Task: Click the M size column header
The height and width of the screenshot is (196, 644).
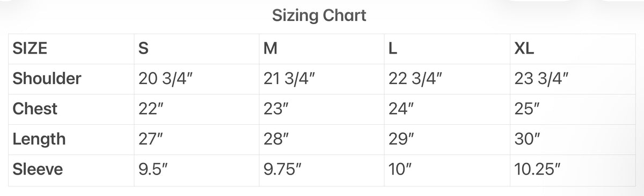Action: point(270,49)
